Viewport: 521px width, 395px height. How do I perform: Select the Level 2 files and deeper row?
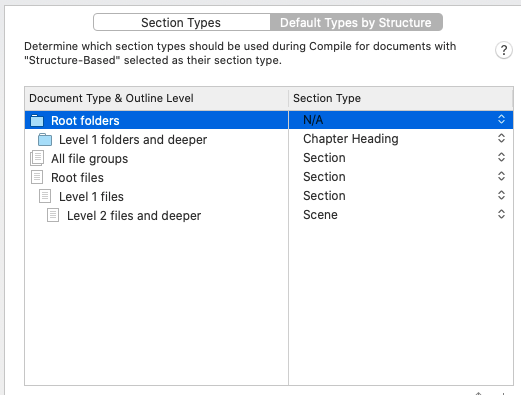269,215
